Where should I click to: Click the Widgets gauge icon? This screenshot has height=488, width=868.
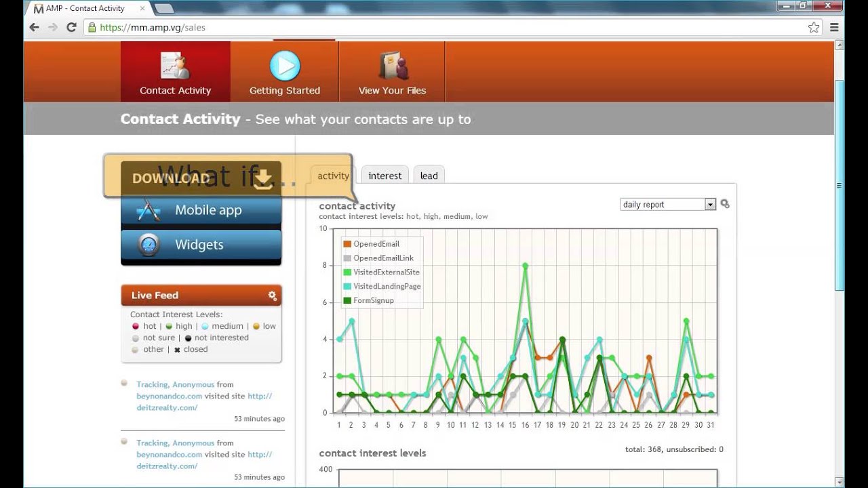149,245
